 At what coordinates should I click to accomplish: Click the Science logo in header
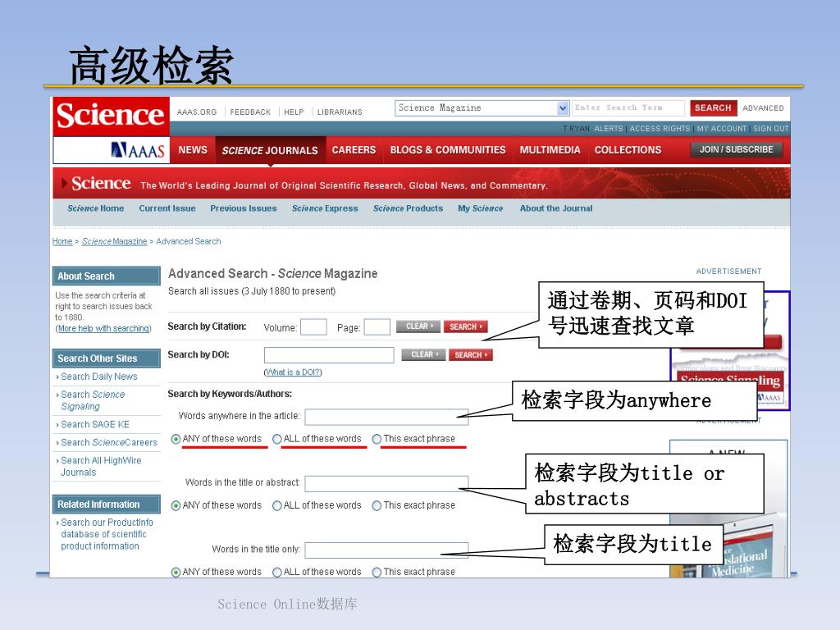[x=111, y=116]
